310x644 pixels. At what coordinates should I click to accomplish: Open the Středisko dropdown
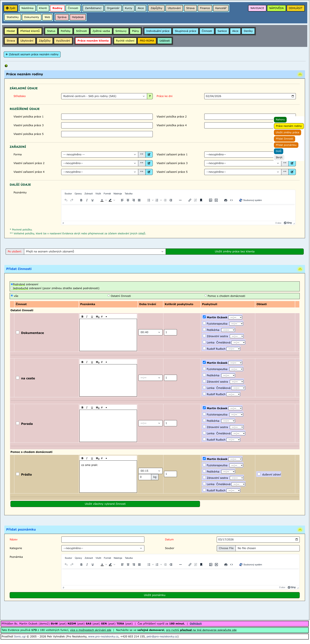pos(104,96)
